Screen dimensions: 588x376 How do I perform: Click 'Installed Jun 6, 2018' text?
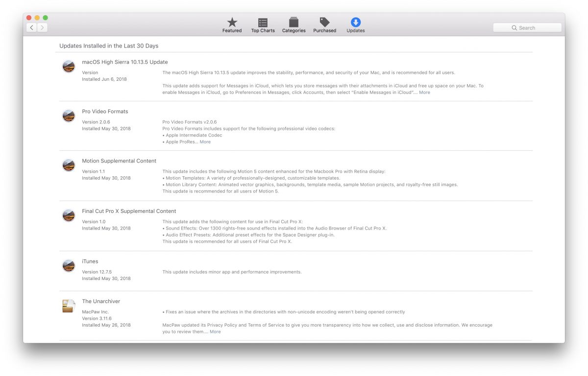104,79
